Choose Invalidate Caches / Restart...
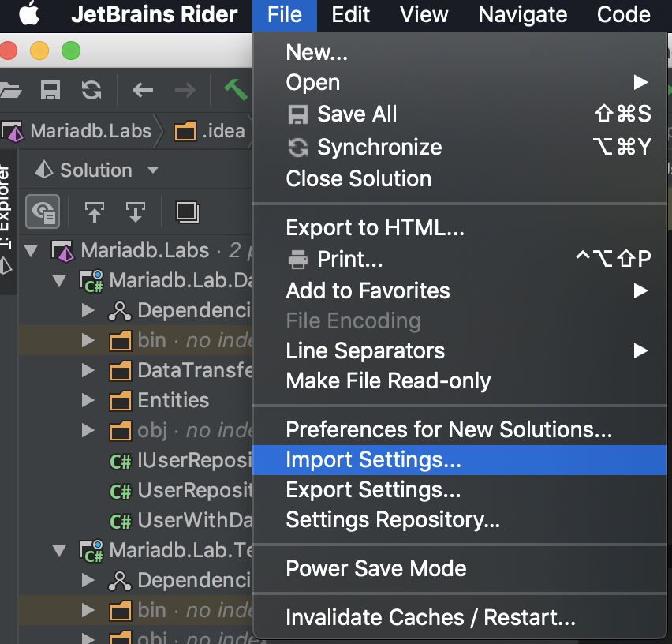Viewport: 672px width, 644px height. coord(431,617)
